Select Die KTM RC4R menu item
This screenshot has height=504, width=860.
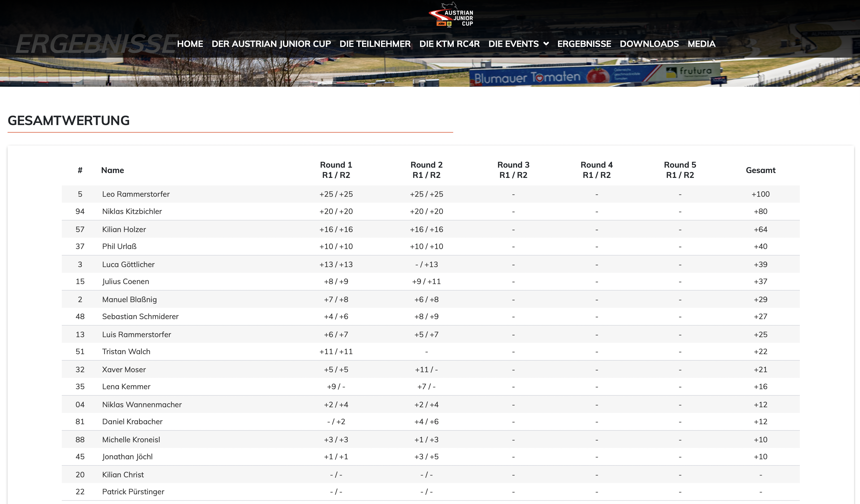(x=449, y=44)
